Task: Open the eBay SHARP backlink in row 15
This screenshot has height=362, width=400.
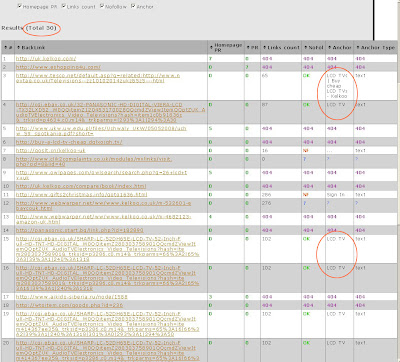Action: pos(107,249)
